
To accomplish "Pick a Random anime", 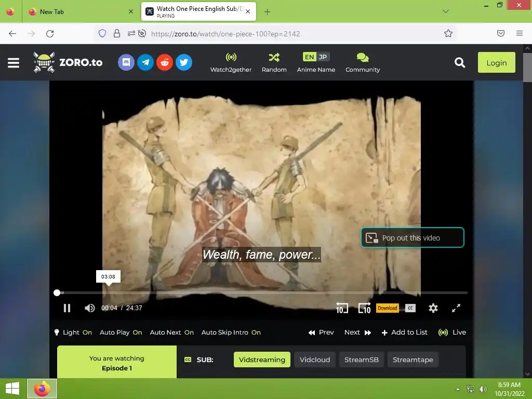I will (274, 63).
